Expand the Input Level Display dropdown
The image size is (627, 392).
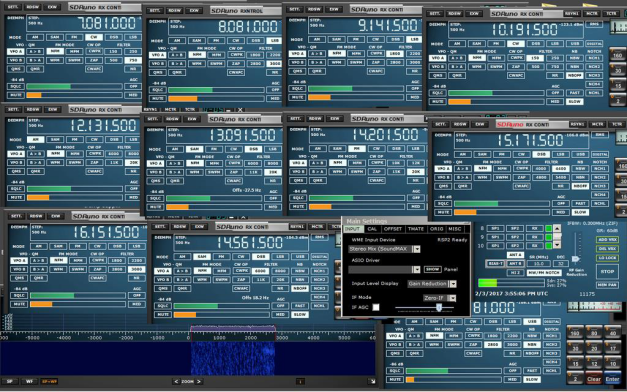pyautogui.click(x=432, y=284)
